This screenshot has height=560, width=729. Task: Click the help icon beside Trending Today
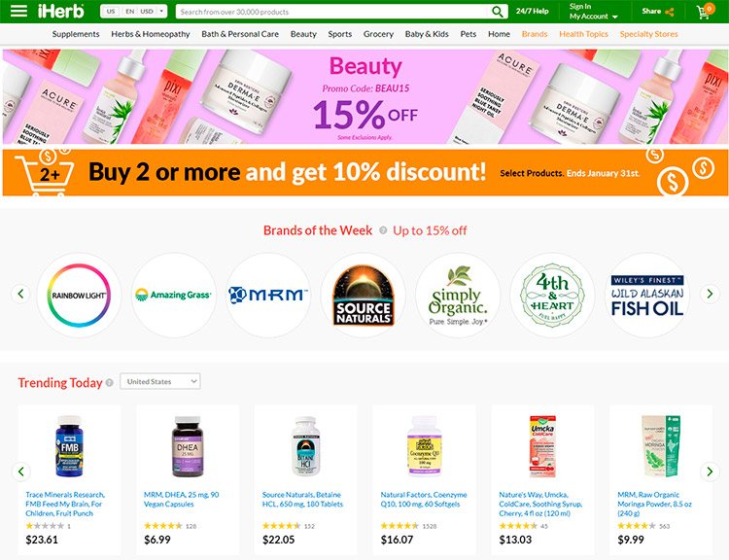[109, 383]
